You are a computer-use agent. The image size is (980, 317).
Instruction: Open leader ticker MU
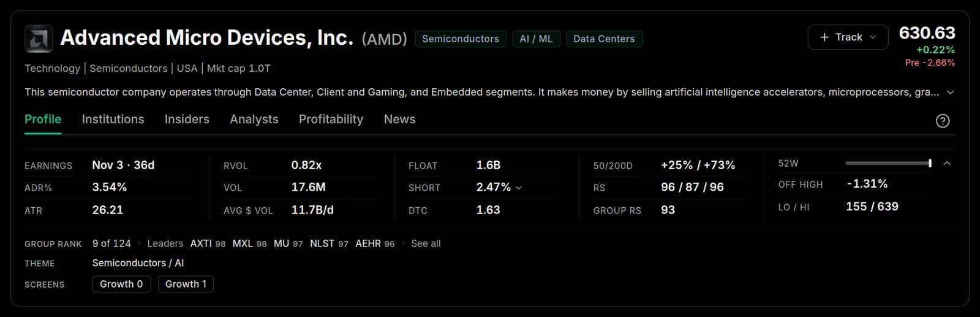(281, 243)
